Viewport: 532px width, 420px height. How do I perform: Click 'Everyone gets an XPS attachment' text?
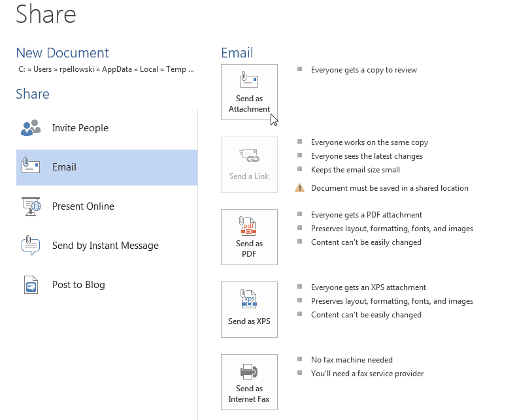click(369, 287)
